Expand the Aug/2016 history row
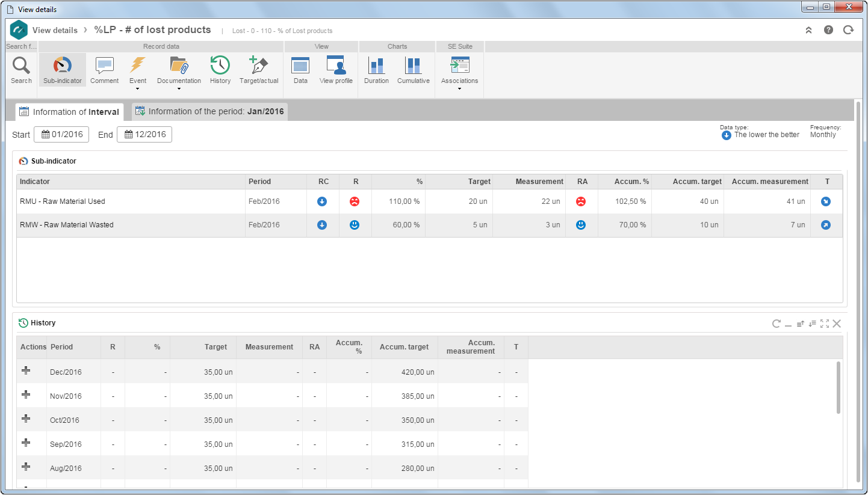 tap(25, 467)
